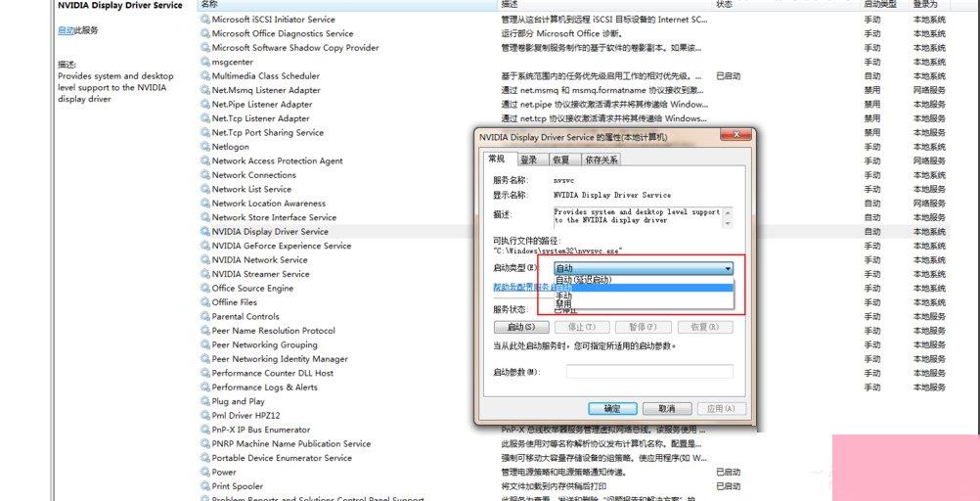Click the gear icon beside NVIDIA Network Service
Screen dimensions: 980x501
tap(205, 259)
